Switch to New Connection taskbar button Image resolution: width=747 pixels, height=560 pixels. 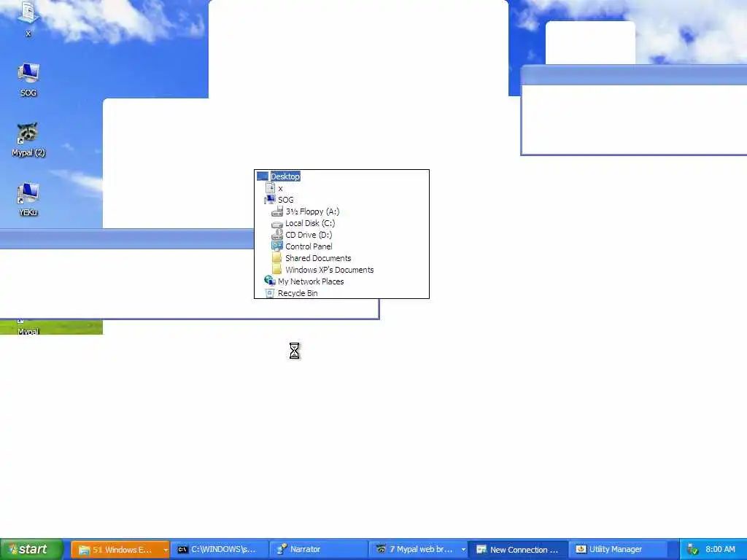point(518,550)
